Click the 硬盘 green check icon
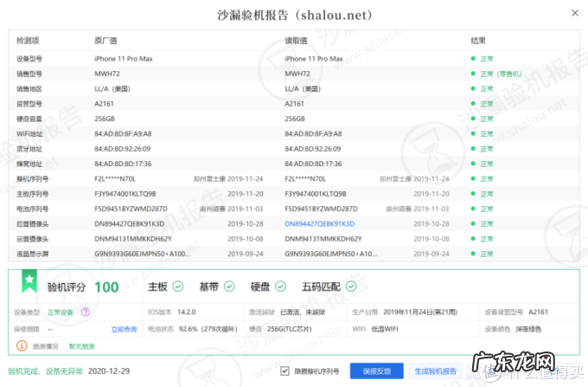 pyautogui.click(x=280, y=287)
